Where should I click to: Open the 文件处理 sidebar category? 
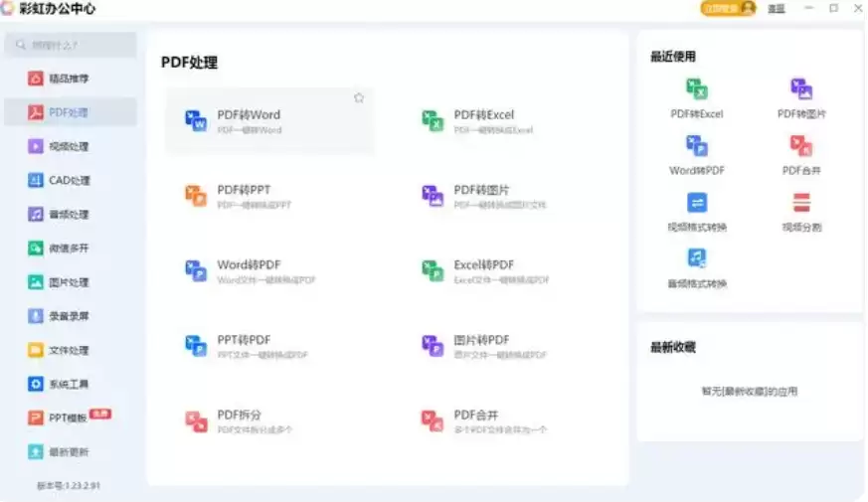pyautogui.click(x=71, y=350)
